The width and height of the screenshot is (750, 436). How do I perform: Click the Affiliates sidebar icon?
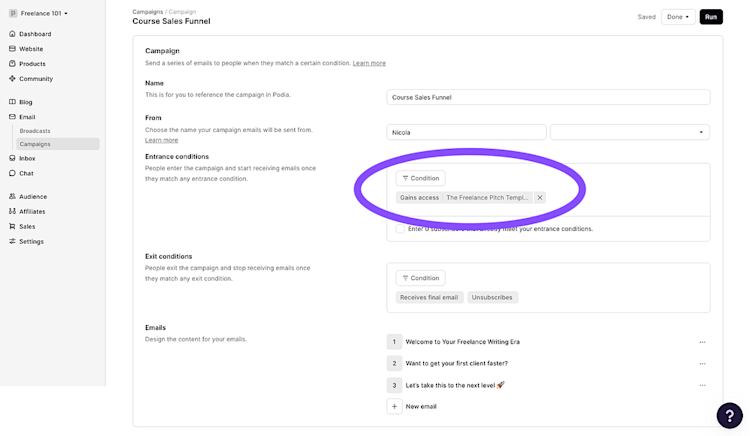pyautogui.click(x=12, y=212)
